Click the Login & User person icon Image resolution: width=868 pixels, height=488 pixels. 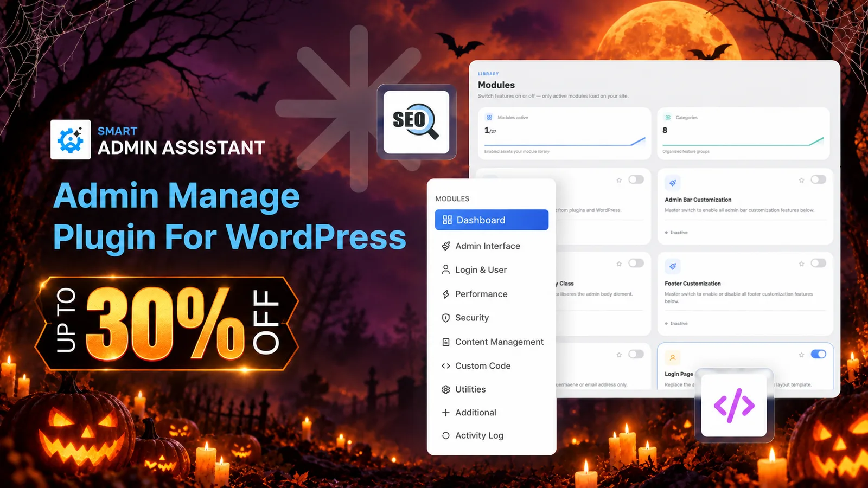point(446,269)
